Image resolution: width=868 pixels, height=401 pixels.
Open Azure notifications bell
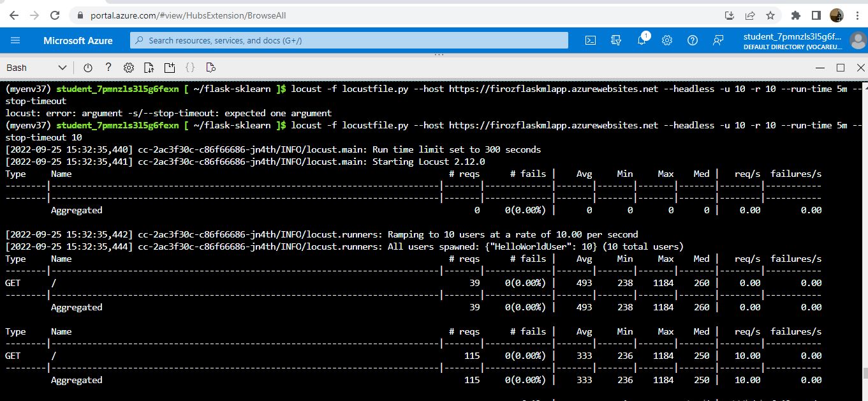point(642,40)
